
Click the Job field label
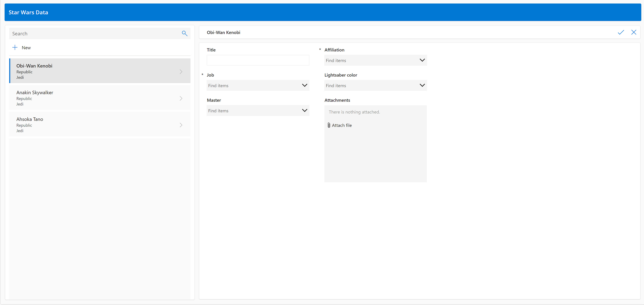pyautogui.click(x=210, y=75)
